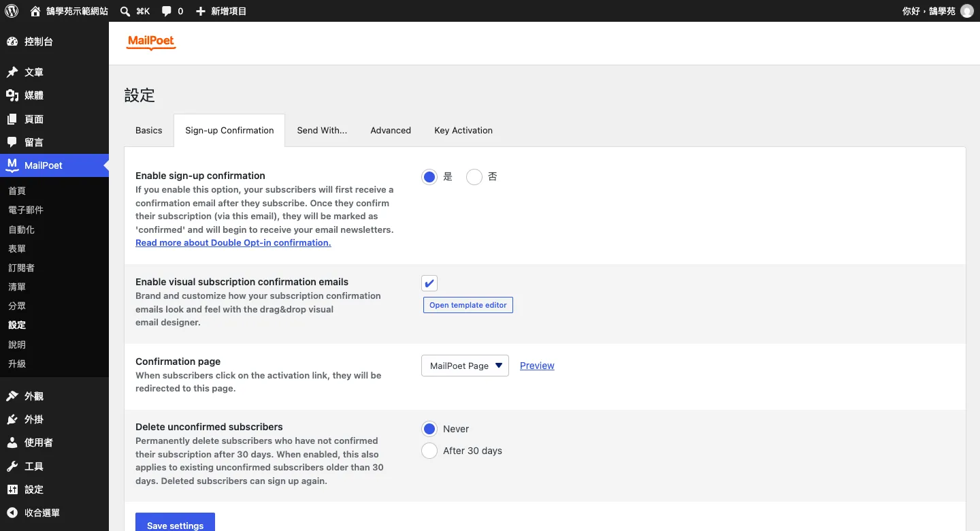This screenshot has height=531, width=980.
Task: Click the plus icon for 新增項目
Action: point(200,11)
